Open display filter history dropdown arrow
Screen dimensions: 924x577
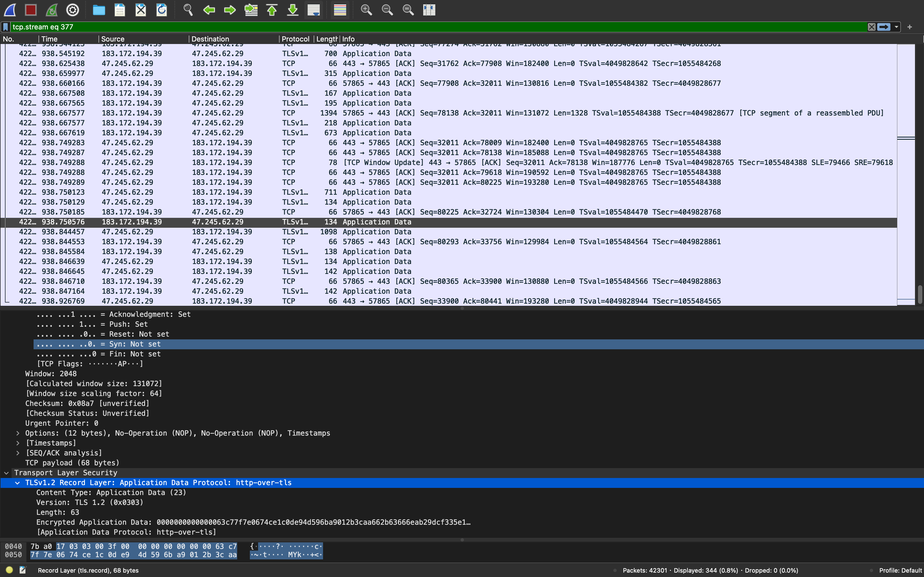896,27
